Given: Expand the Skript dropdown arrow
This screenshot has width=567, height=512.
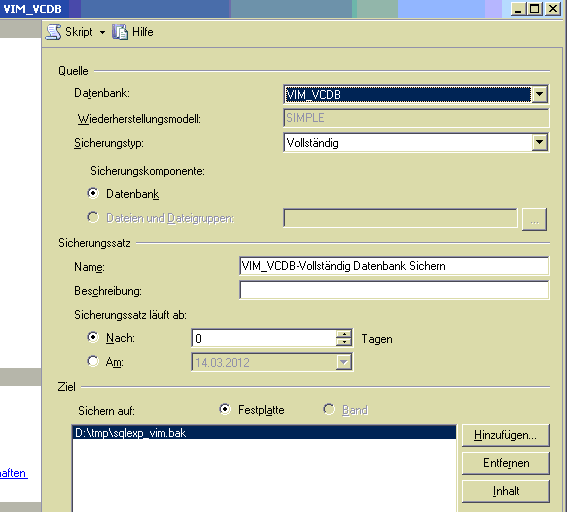Looking at the screenshot, I should point(102,33).
